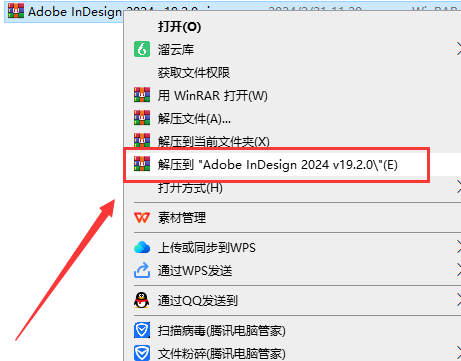The width and height of the screenshot is (461, 361).
Task: Click WinRAR icon beside 解压到当前文件夹
Action: pyautogui.click(x=142, y=140)
